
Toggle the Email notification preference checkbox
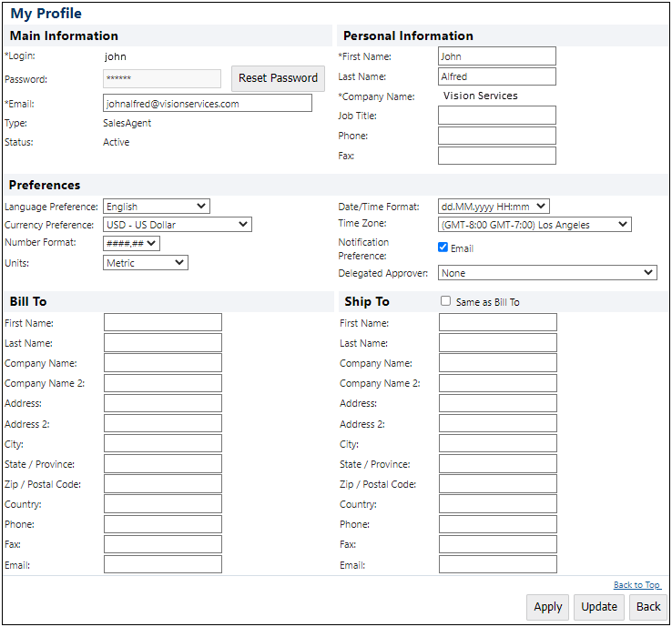443,248
